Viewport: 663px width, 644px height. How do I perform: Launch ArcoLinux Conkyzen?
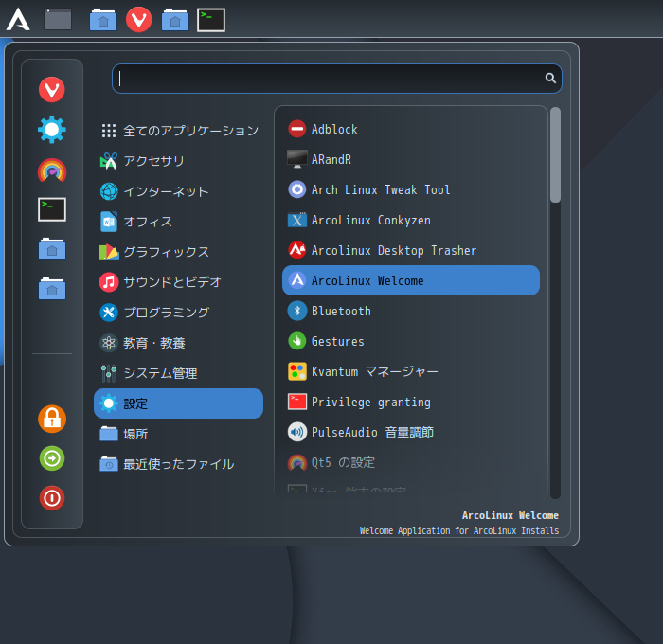coord(411,220)
